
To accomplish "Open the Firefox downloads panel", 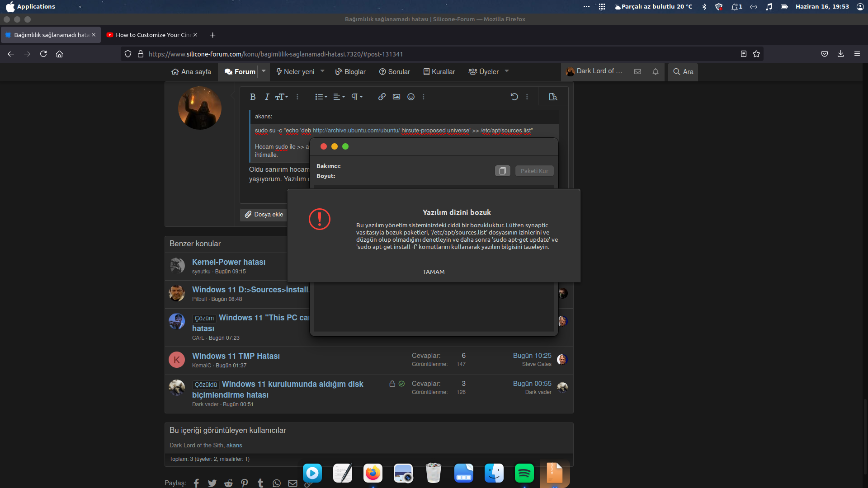I will (x=840, y=54).
